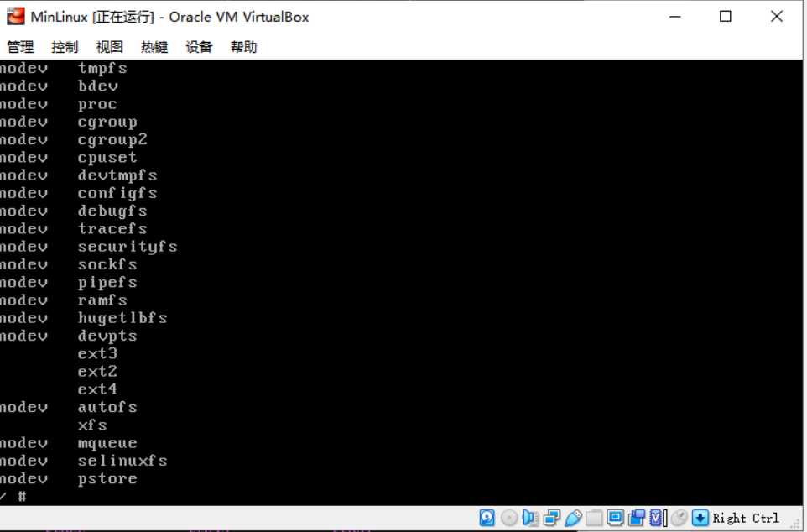The image size is (807, 532).
Task: Click the mouse integration status icon
Action: (x=679, y=518)
